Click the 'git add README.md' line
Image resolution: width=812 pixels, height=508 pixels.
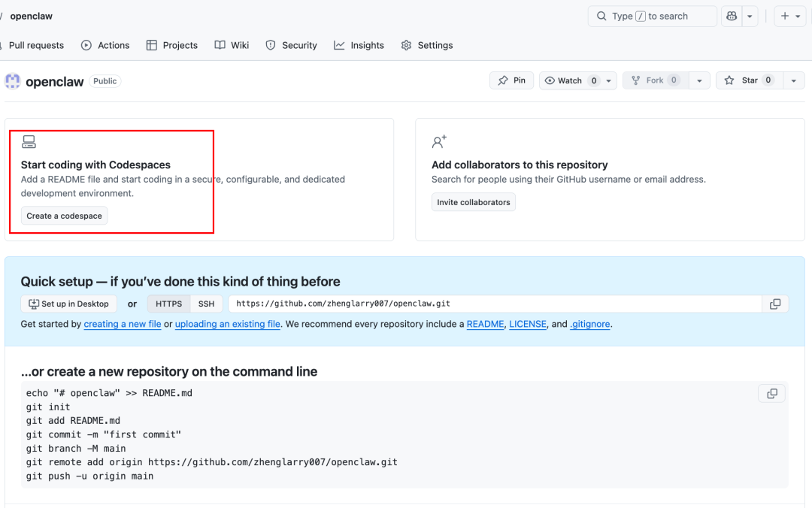73,421
